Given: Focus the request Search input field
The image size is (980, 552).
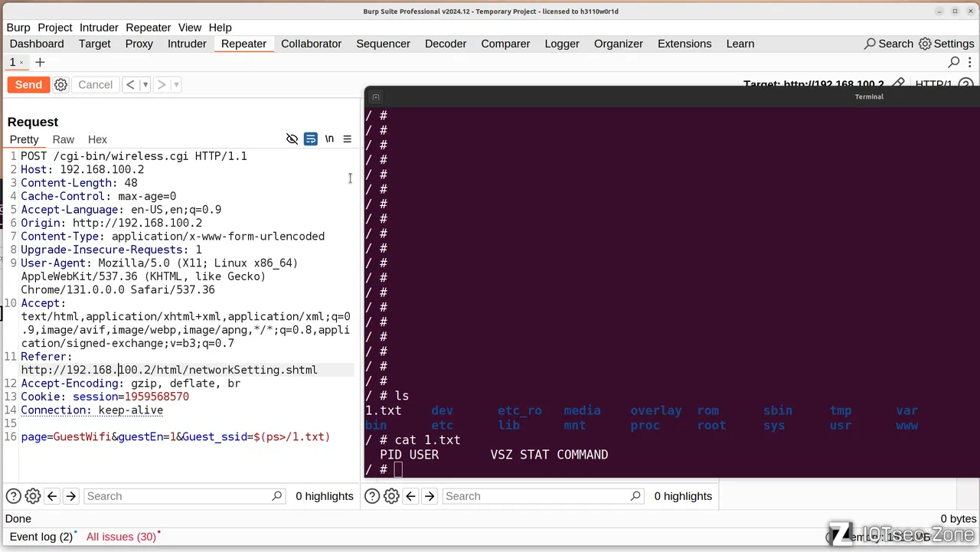Looking at the screenshot, I should 184,496.
